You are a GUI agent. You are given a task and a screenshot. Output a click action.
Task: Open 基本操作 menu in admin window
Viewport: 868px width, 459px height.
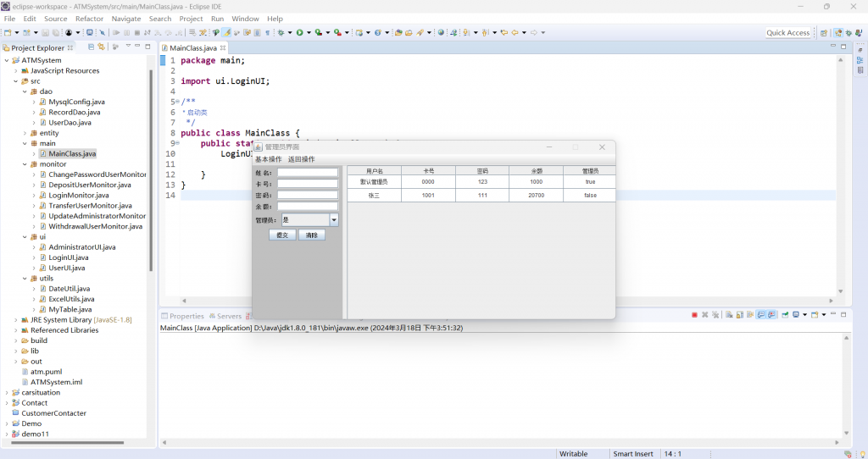[x=268, y=159]
